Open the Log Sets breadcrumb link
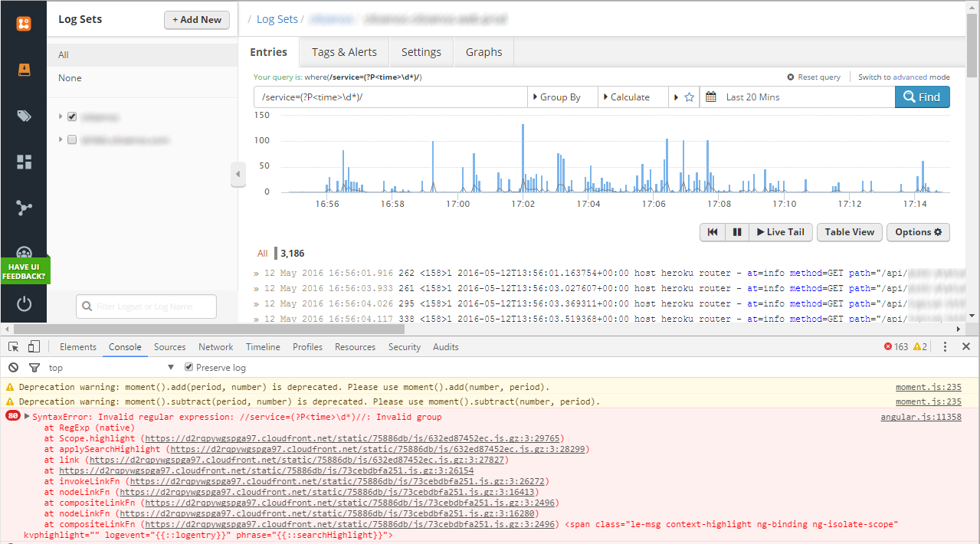The height and width of the screenshot is (544, 980). click(x=277, y=19)
